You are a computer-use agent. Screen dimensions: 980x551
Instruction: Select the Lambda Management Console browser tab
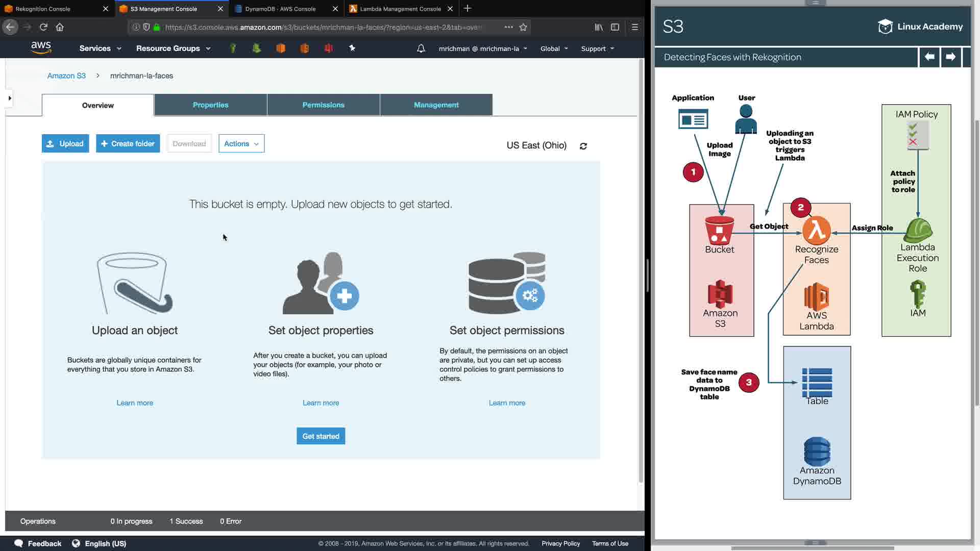click(400, 9)
